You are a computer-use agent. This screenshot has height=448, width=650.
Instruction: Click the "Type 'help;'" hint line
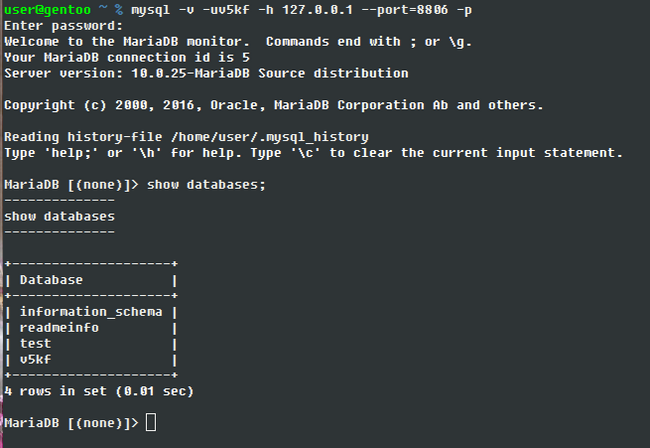(313, 153)
